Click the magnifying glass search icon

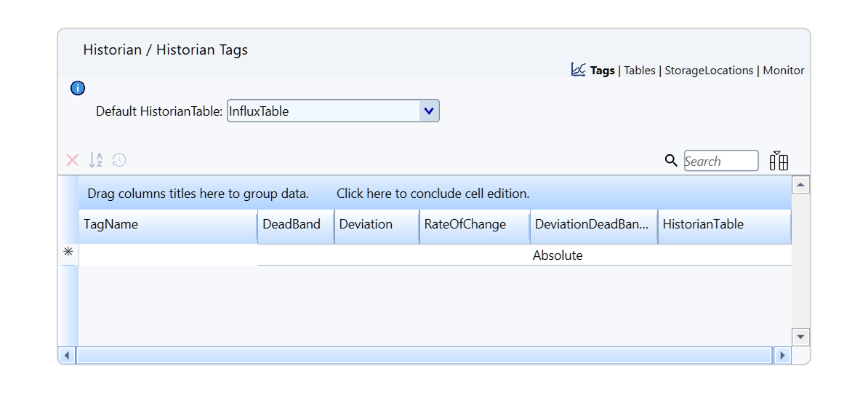pos(671,161)
